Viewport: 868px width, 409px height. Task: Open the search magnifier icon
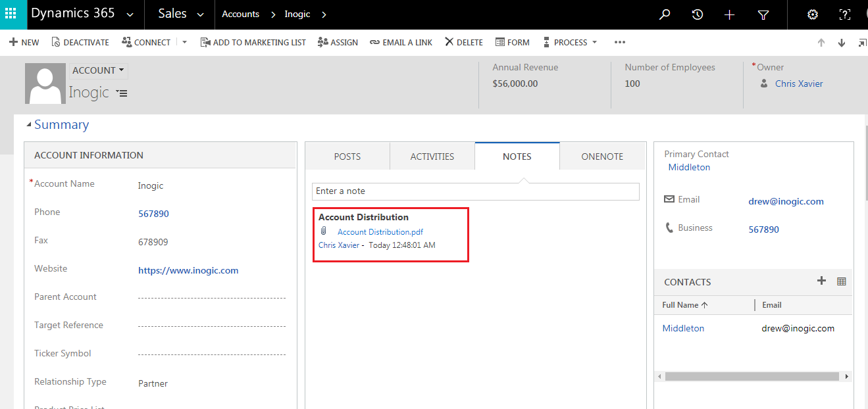click(665, 14)
